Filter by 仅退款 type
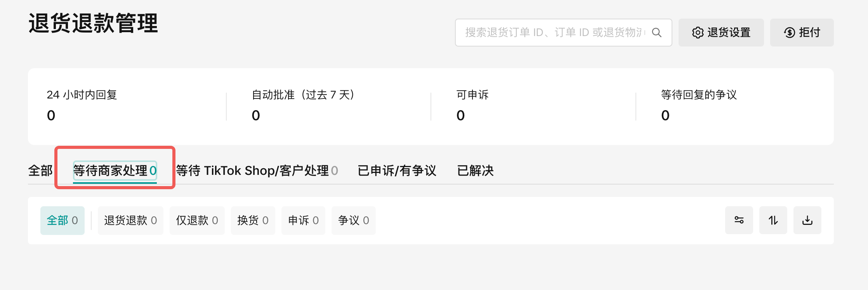 point(197,221)
